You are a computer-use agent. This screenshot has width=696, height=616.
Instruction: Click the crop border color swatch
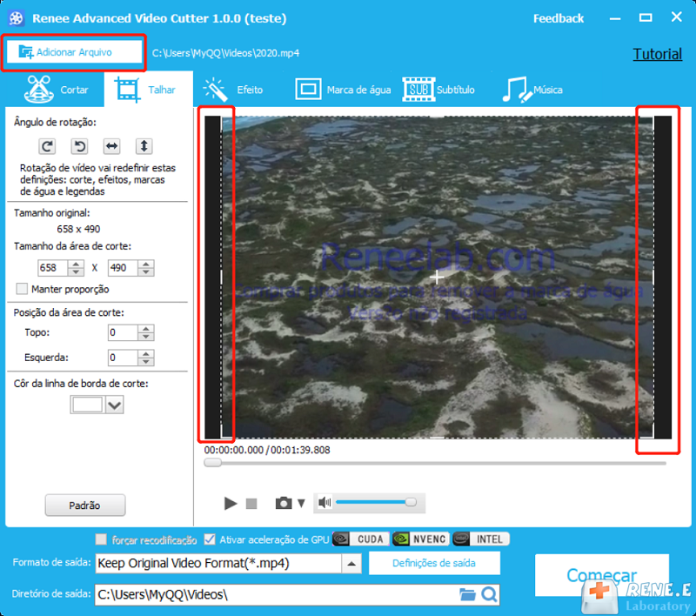coord(87,405)
